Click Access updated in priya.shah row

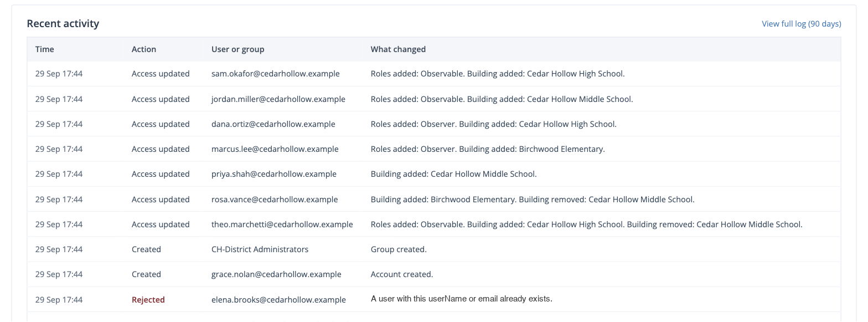tap(161, 174)
